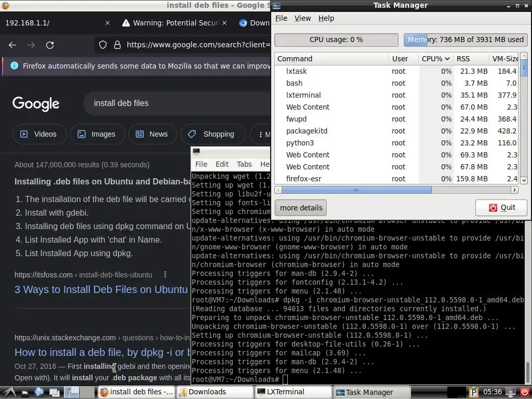This screenshot has width=532, height=399.
Task: Click the info icon in the Firefox notification bar
Action: coord(14,66)
